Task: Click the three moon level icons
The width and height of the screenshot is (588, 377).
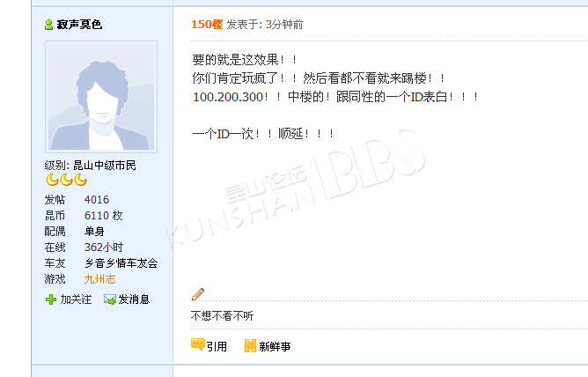Action: point(66,180)
